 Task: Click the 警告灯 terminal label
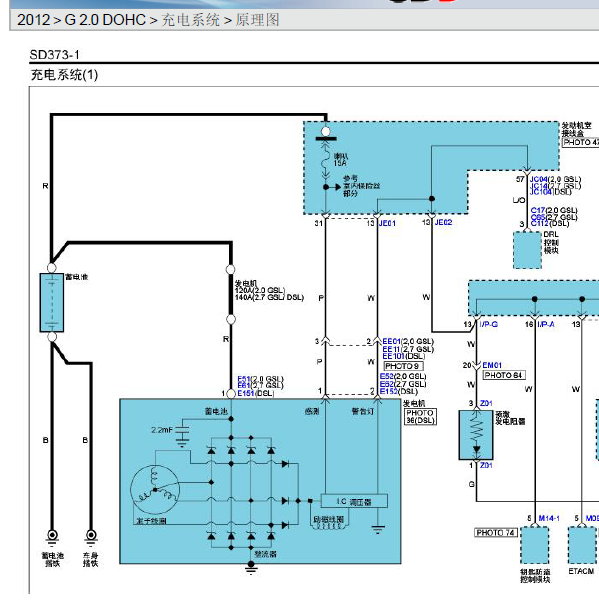363,411
